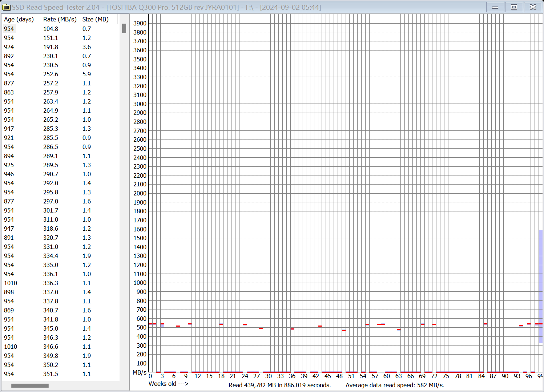The height and width of the screenshot is (392, 544).
Task: Select the row with rate 230.1
Action: click(x=61, y=56)
